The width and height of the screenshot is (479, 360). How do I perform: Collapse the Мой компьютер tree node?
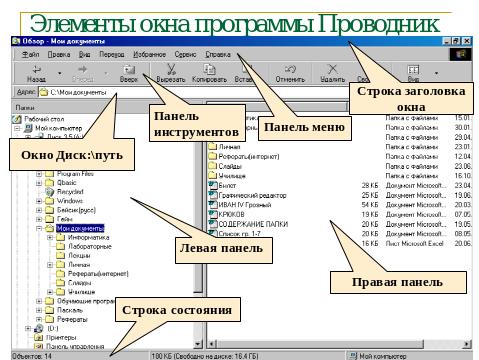(x=18, y=128)
